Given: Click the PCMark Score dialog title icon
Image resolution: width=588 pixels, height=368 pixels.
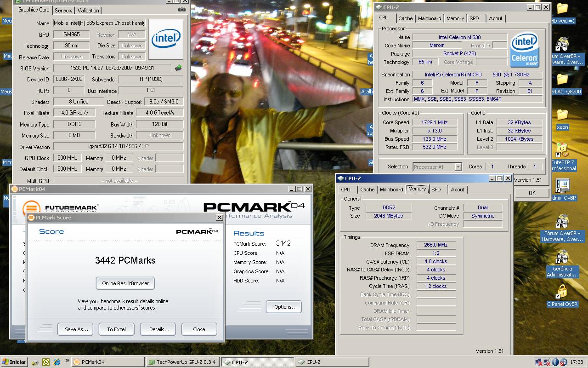Looking at the screenshot, I should [31, 218].
